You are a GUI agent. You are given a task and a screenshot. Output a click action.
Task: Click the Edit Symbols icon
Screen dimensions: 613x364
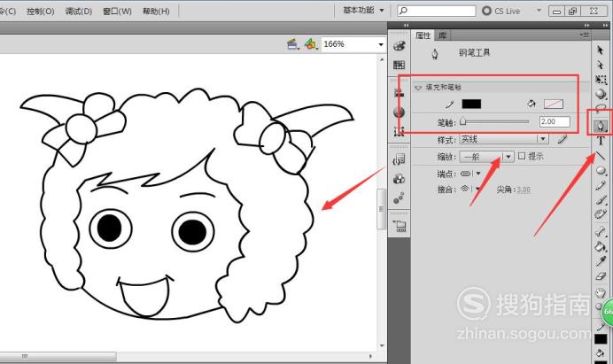pos(311,44)
